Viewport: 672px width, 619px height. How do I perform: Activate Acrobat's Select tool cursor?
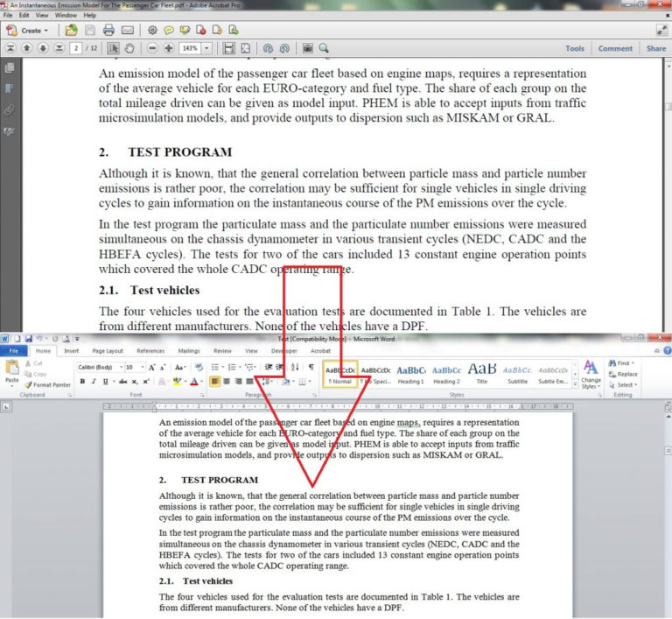click(113, 48)
